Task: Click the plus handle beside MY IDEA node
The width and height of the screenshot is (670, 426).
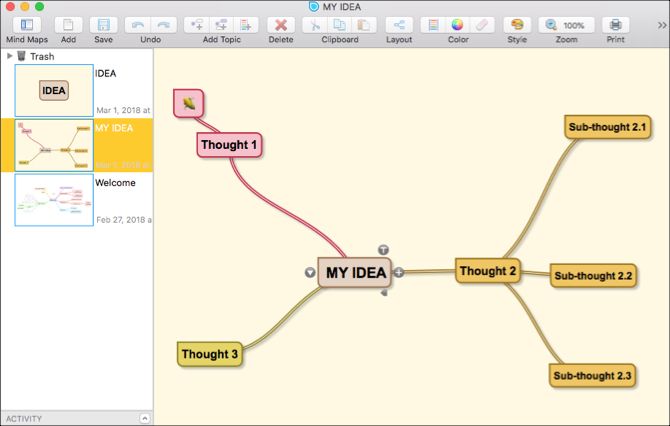Action: coord(399,272)
